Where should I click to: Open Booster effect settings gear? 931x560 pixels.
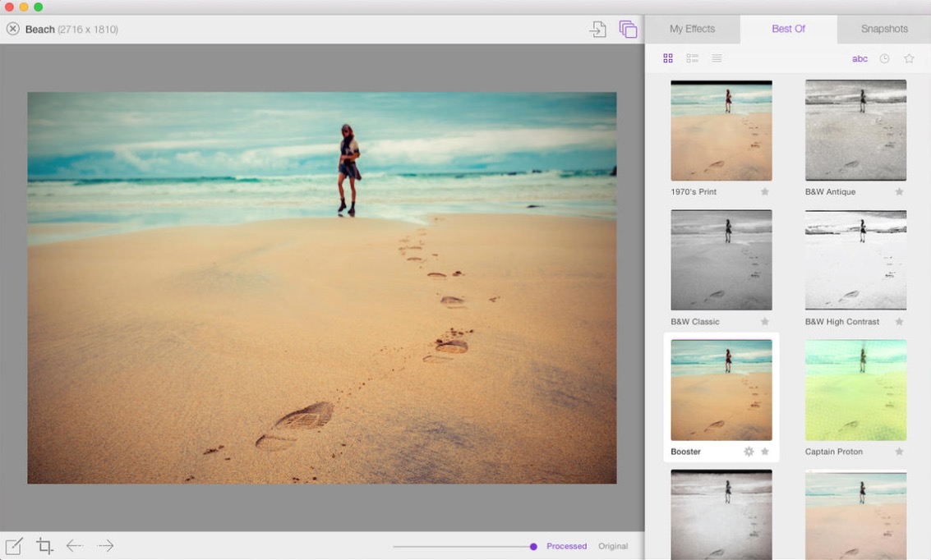pyautogui.click(x=749, y=452)
